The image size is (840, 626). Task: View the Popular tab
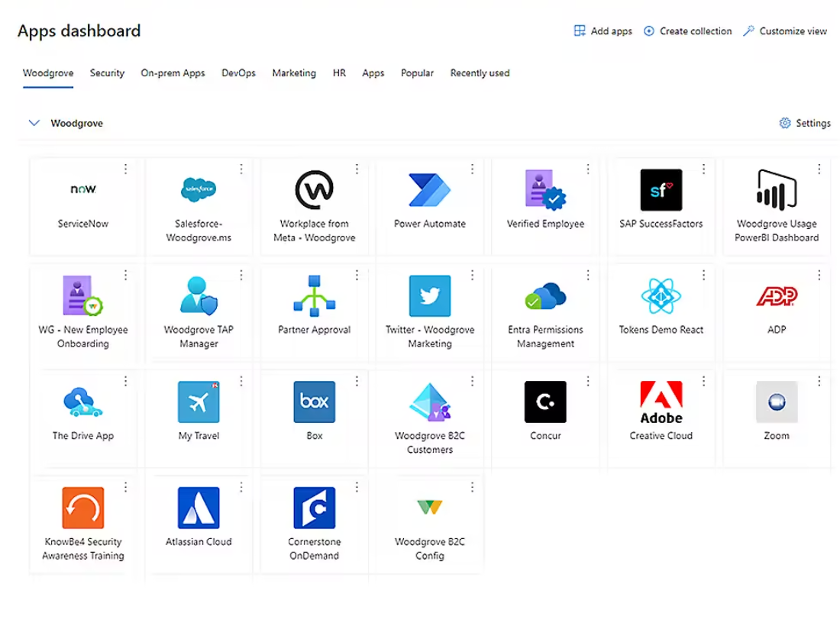pos(417,73)
